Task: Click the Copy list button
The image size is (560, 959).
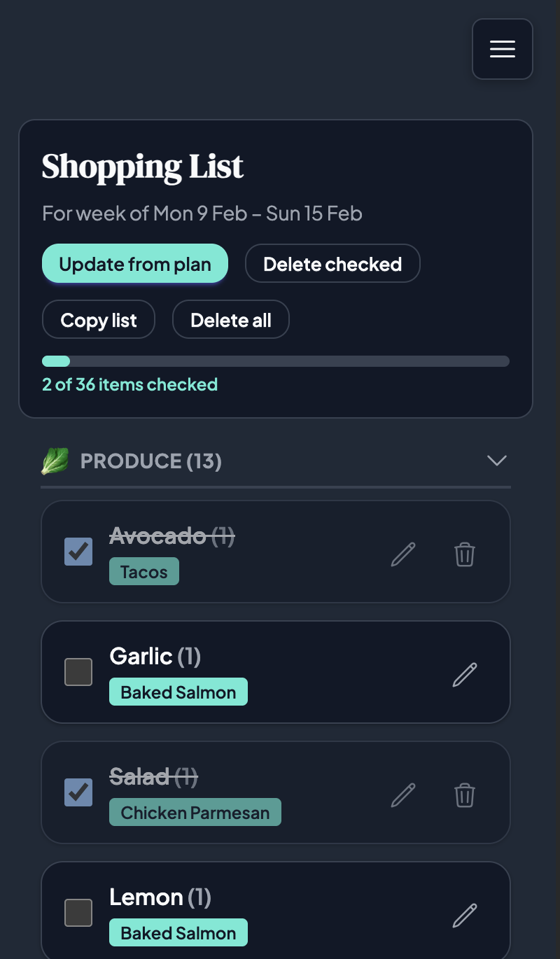Action: click(x=98, y=319)
